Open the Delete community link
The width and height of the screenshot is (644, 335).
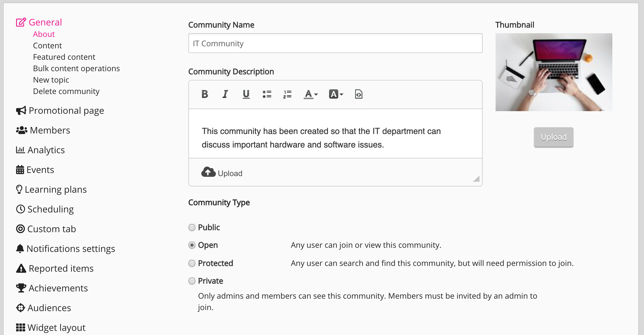click(66, 91)
